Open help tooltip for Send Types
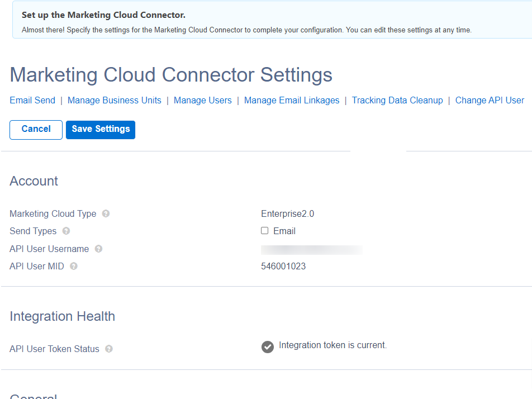The height and width of the screenshot is (399, 532). click(x=65, y=231)
